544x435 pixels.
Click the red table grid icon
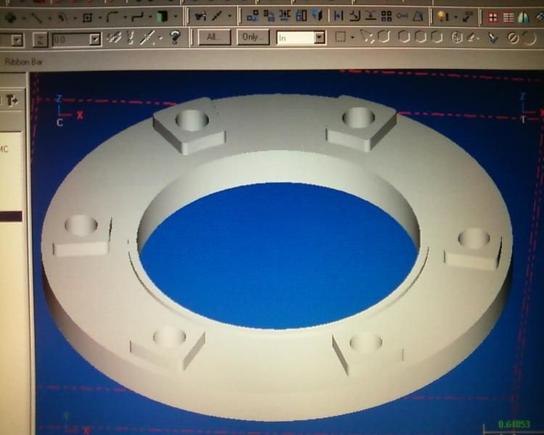[508, 17]
